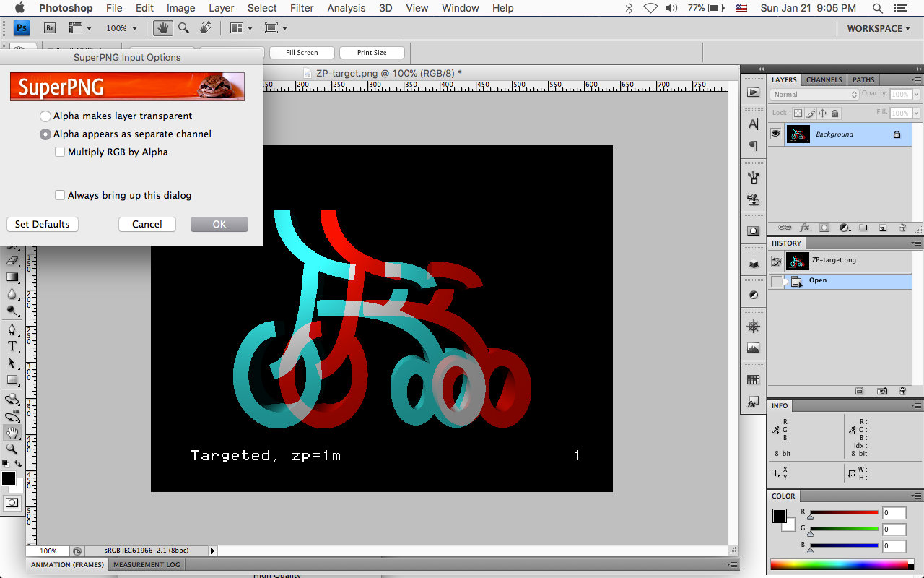Swap foreground and background colors
The width and height of the screenshot is (924, 578).
click(x=18, y=464)
